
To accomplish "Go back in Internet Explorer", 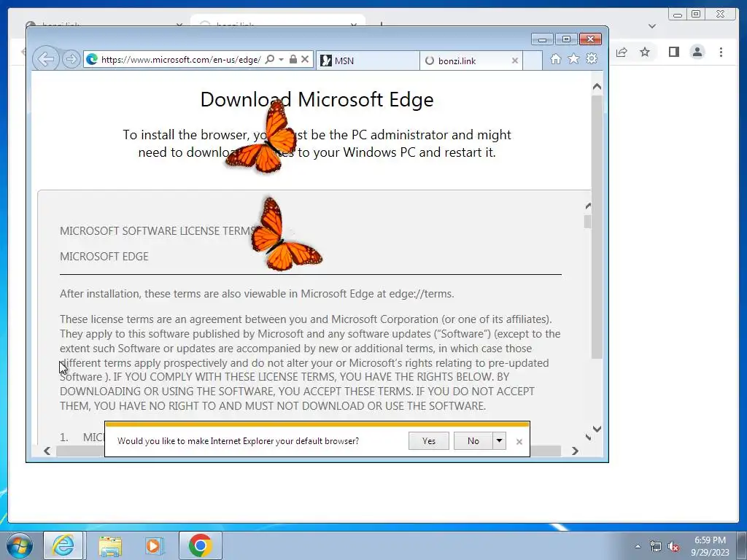I will click(46, 59).
